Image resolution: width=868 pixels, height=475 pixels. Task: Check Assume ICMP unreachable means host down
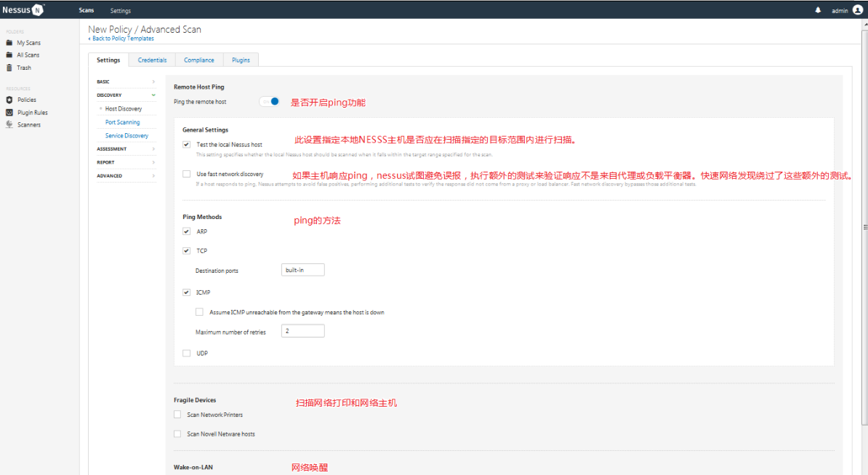199,312
